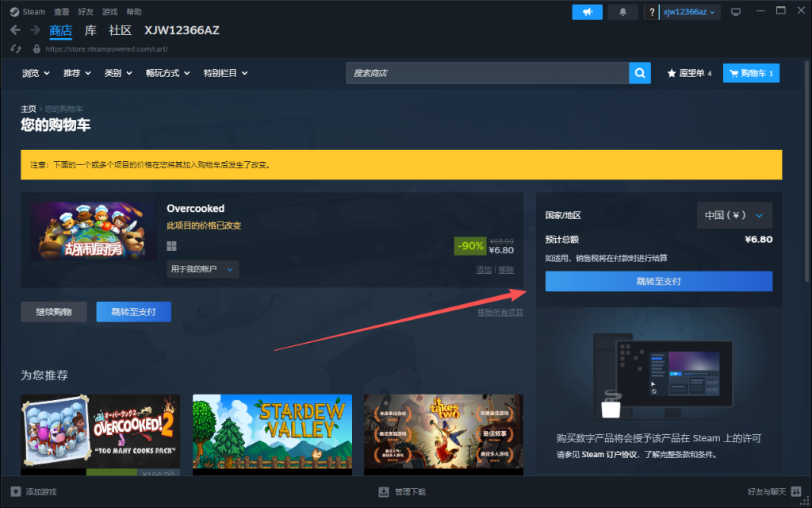Image resolution: width=812 pixels, height=508 pixels.
Task: Open the 类别 categories menu
Action: pyautogui.click(x=119, y=73)
